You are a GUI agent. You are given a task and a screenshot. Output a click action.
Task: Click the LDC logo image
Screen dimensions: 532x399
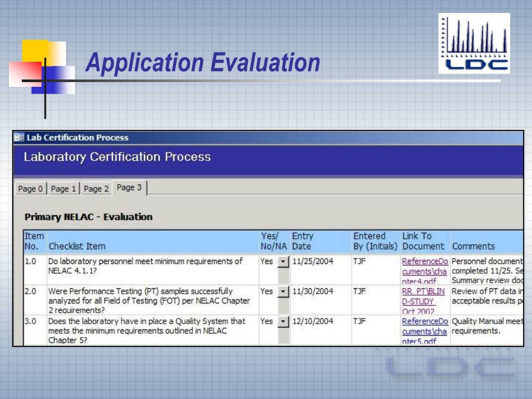[474, 44]
